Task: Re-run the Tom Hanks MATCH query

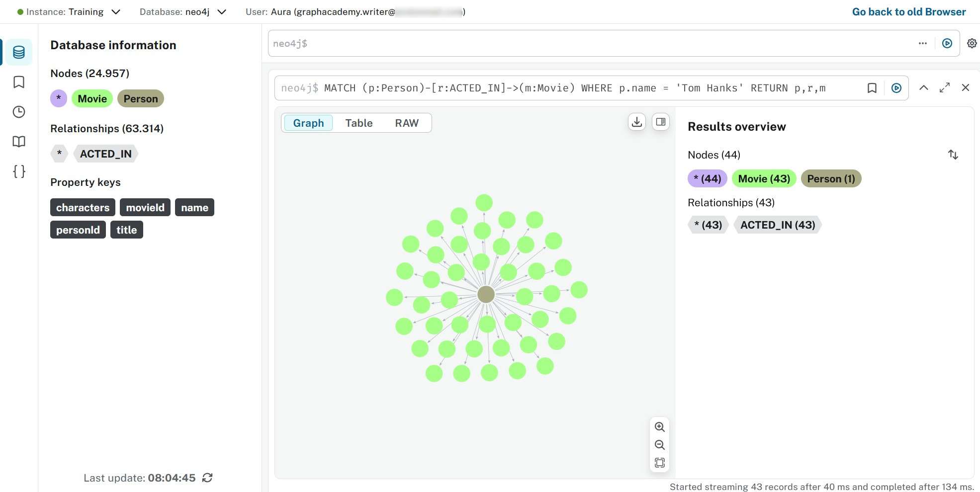Action: pyautogui.click(x=896, y=88)
